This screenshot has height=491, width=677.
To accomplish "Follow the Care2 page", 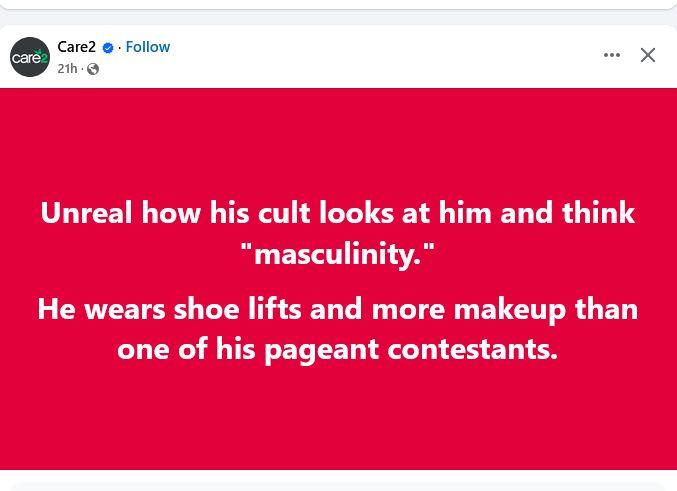I will [148, 47].
